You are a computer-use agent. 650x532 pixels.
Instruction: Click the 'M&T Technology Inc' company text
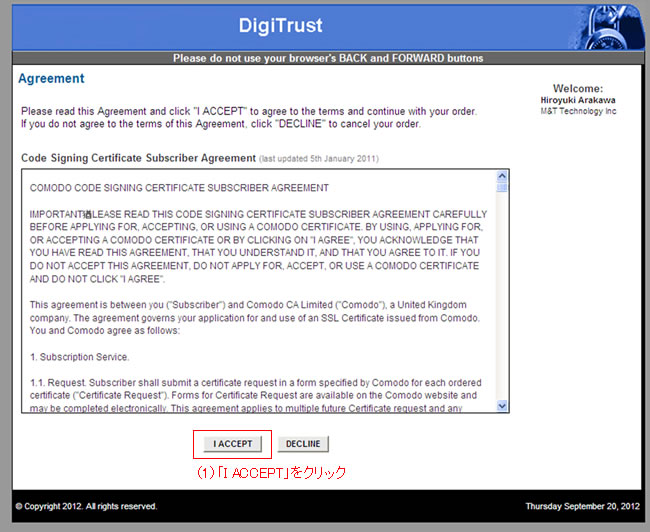tap(578, 111)
